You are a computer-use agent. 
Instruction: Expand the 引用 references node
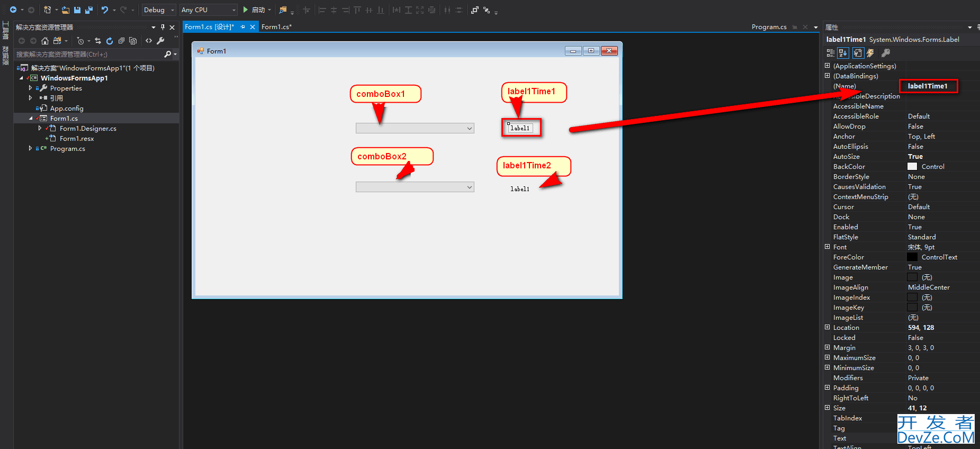pos(30,98)
